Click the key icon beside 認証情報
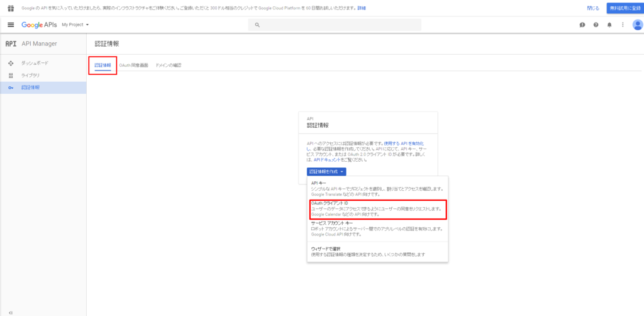This screenshot has width=644, height=316. pyautogui.click(x=11, y=87)
